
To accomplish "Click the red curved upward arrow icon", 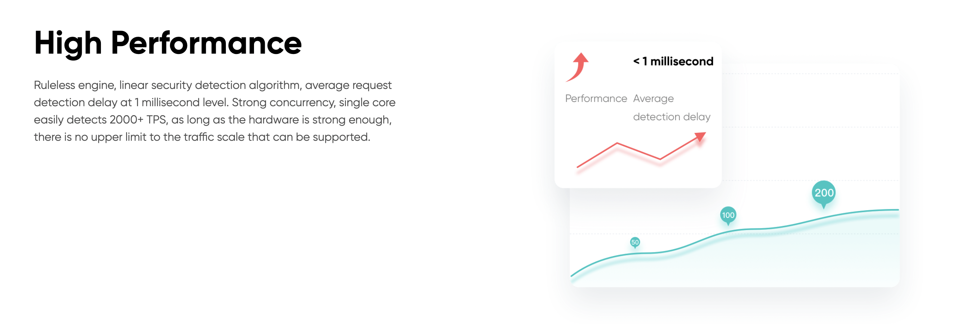I will (x=577, y=67).
